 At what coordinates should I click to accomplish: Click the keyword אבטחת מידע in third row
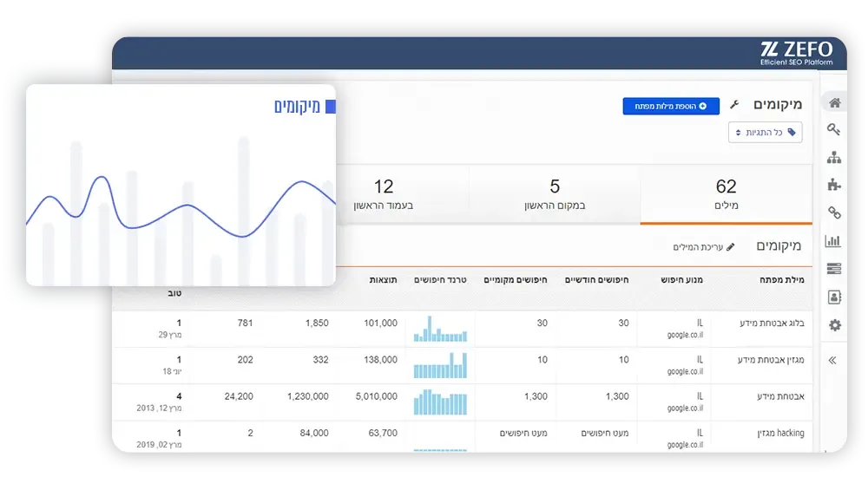pyautogui.click(x=780, y=396)
